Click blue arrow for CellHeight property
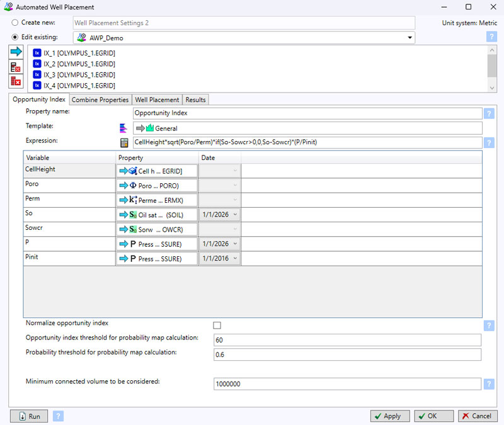 [123, 171]
